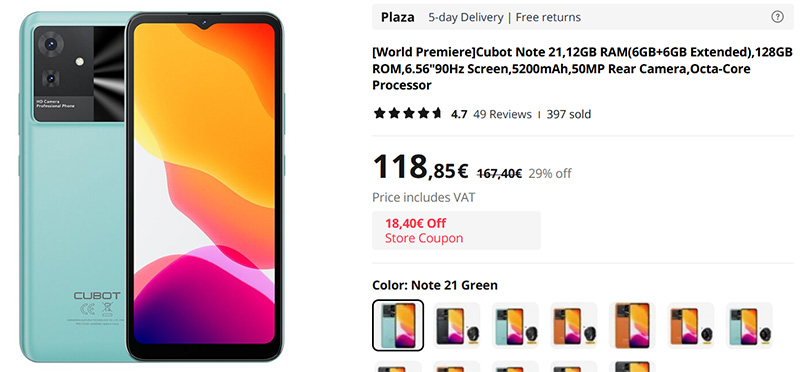Click the 4.7 rating score
Screen dimensions: 800x372
[459, 114]
